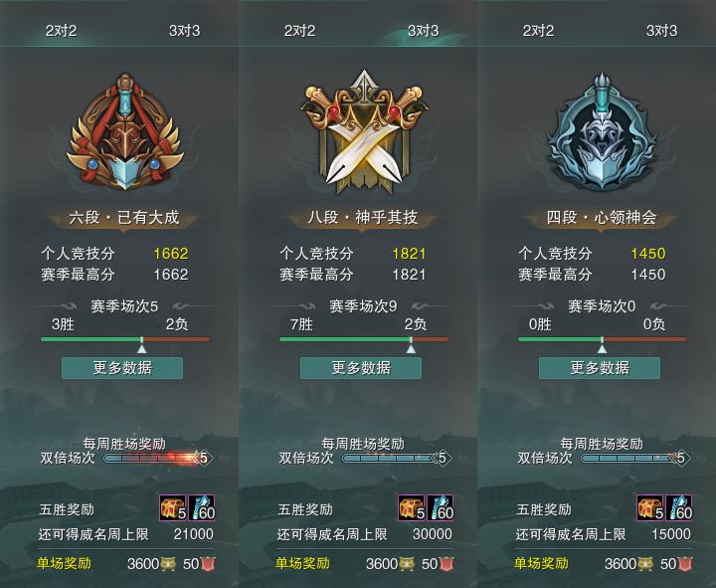Open 3对3 tab in right panel
The image size is (716, 588).
(661, 31)
